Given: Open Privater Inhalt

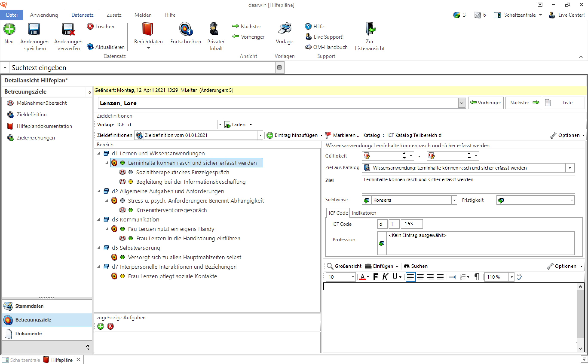Looking at the screenshot, I should [x=216, y=36].
